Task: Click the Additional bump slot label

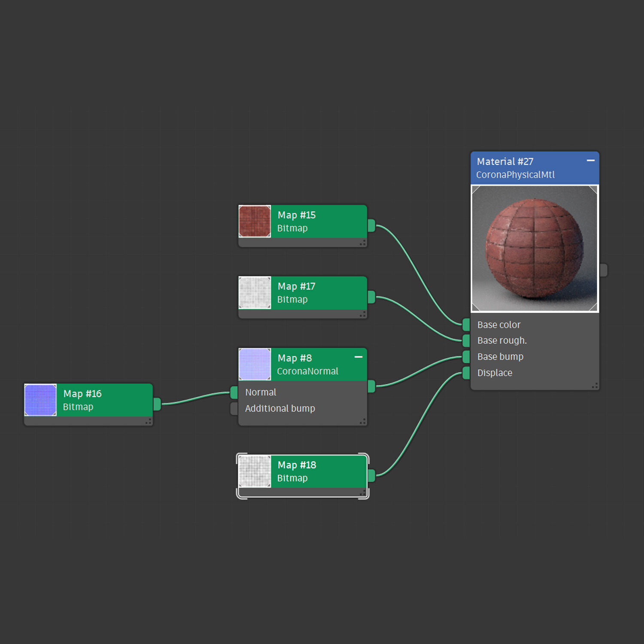Action: coord(280,408)
